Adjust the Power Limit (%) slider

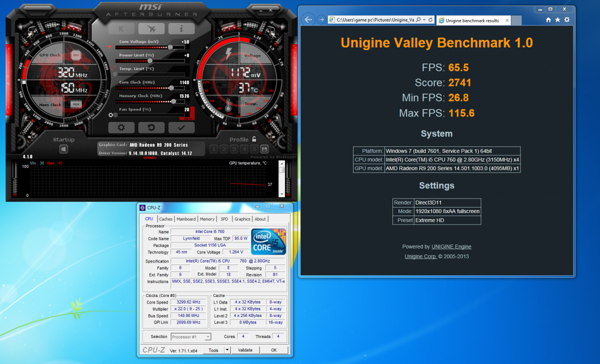point(150,60)
